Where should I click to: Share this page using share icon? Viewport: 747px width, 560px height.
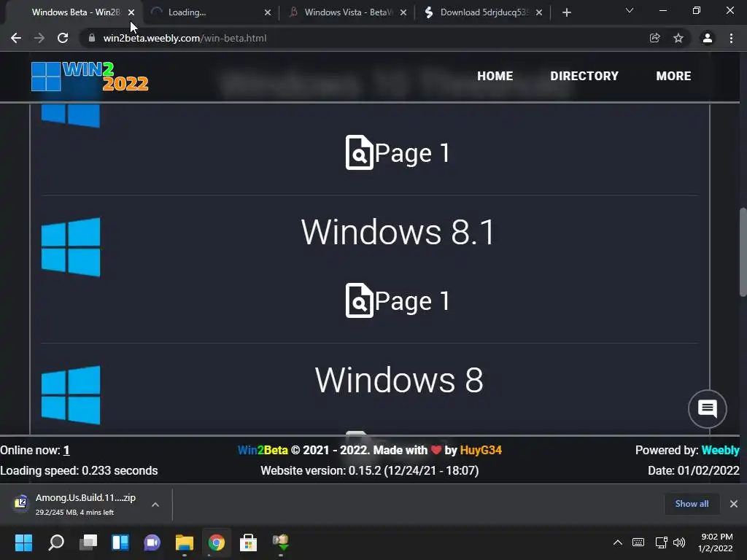pyautogui.click(x=655, y=38)
